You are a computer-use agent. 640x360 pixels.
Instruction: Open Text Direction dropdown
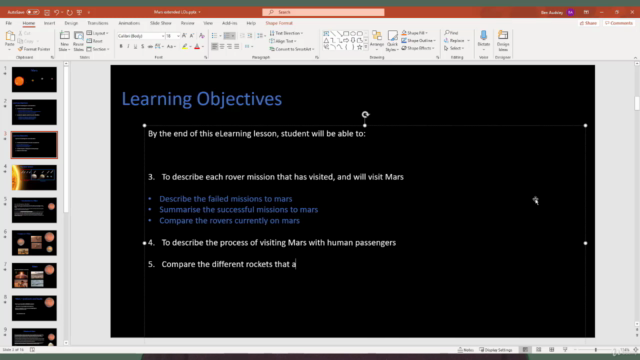[286, 33]
